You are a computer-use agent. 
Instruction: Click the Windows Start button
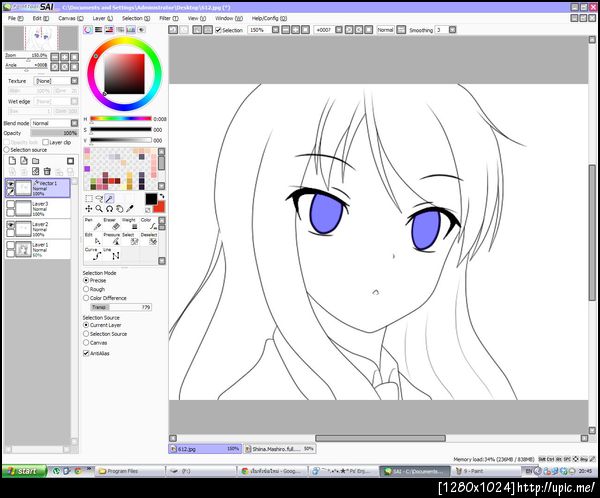[x=24, y=471]
